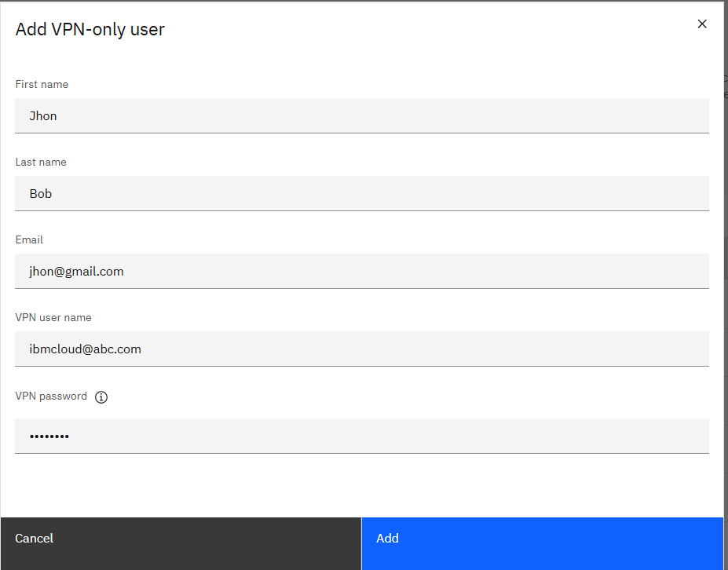The image size is (728, 570).
Task: Focus the First name input field
Action: (362, 115)
